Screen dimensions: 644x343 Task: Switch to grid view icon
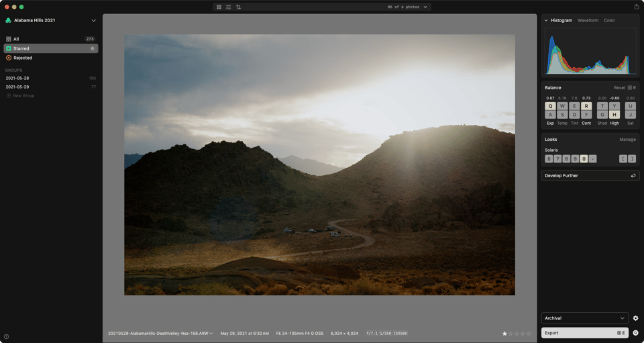pos(219,7)
